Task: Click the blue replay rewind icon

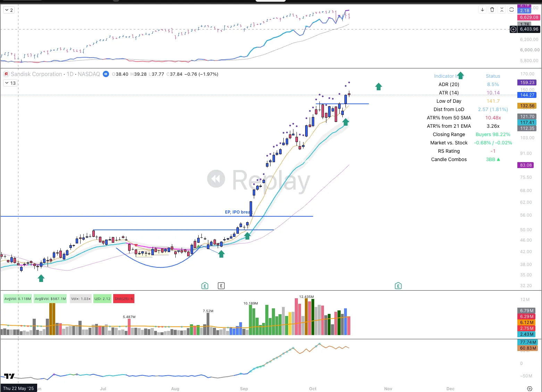Action: tap(106, 74)
